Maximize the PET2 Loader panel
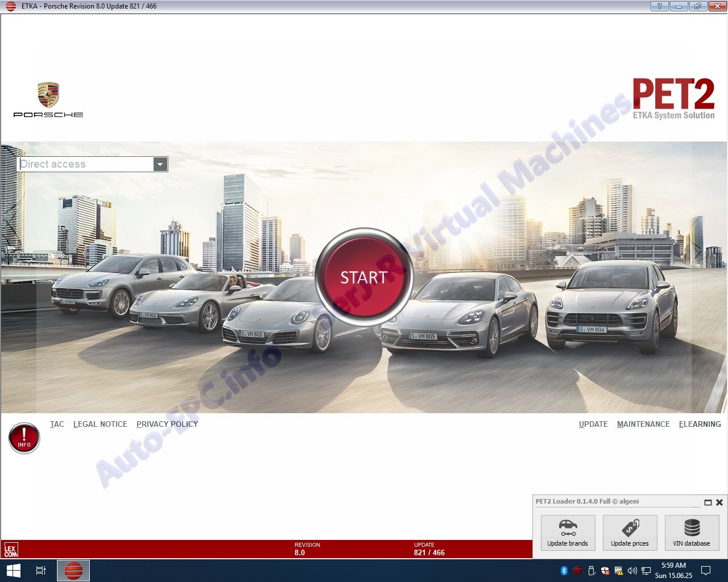The image size is (728, 582). coord(708,502)
